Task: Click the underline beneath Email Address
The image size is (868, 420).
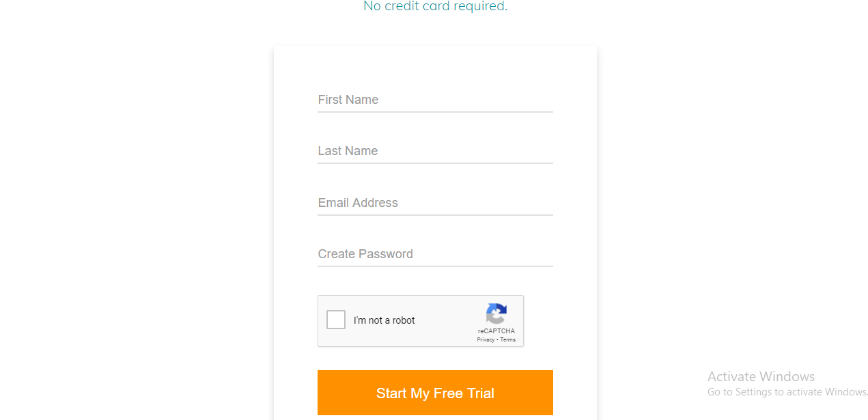Action: pyautogui.click(x=435, y=214)
